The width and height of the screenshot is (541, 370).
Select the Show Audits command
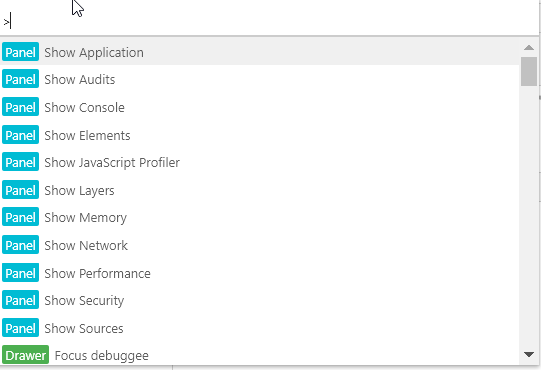pyautogui.click(x=259, y=79)
